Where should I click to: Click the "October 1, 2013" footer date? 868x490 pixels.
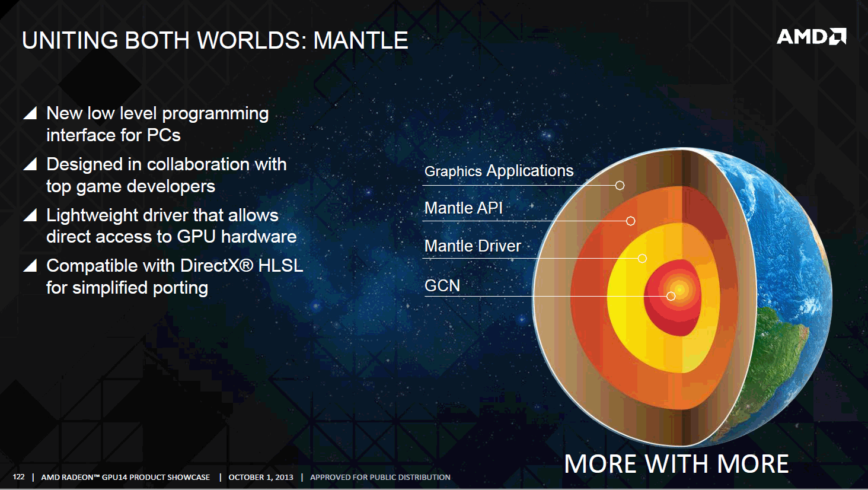[261, 477]
